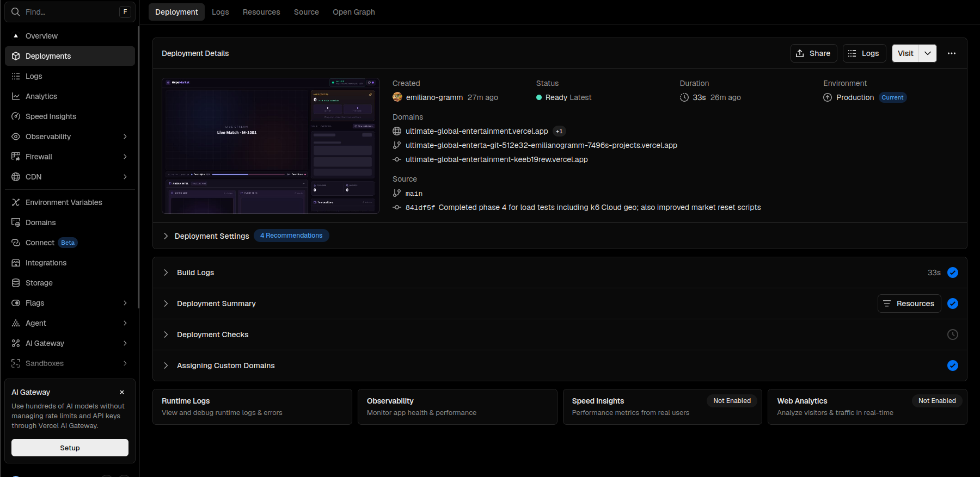Click the main git branch icon
Image resolution: width=980 pixels, height=477 pixels.
click(x=397, y=193)
